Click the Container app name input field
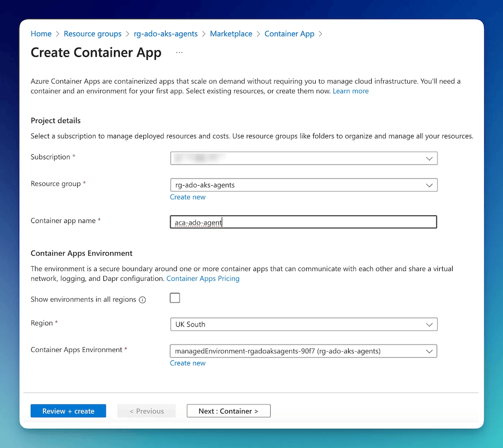This screenshot has height=448, width=503. point(304,222)
